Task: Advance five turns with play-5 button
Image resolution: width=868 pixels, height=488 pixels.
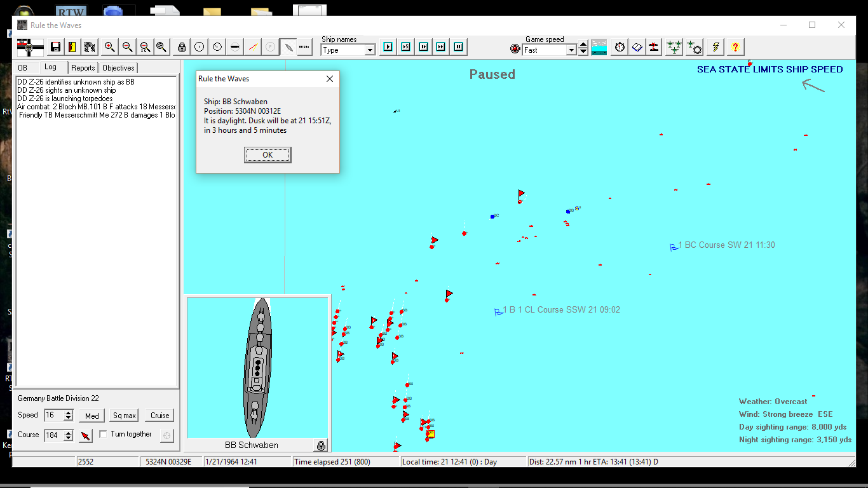Action: (x=405, y=47)
